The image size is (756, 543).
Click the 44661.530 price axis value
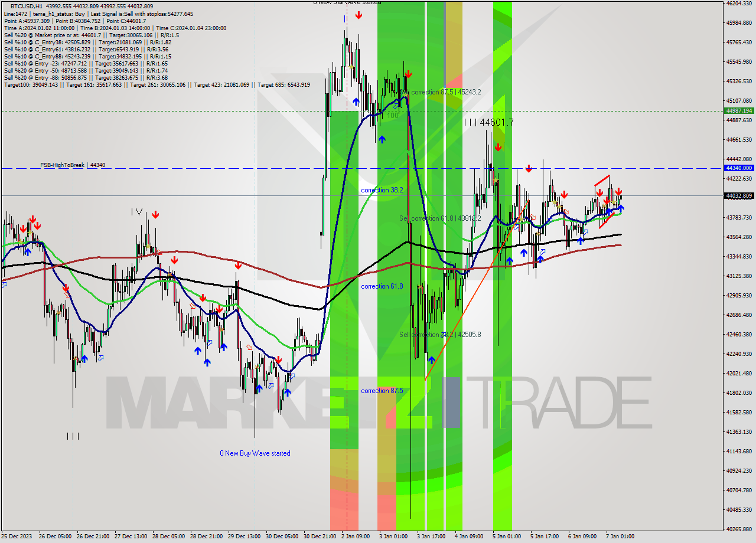pos(738,140)
